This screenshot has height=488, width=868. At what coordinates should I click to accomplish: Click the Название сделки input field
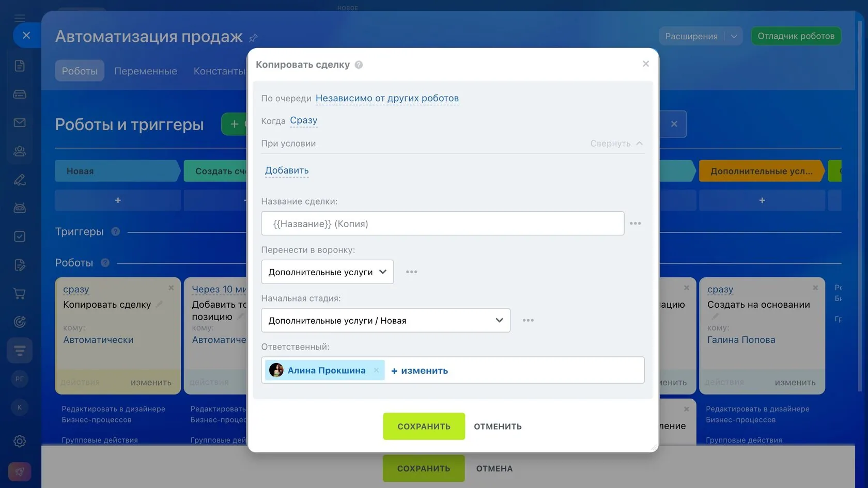pyautogui.click(x=443, y=224)
